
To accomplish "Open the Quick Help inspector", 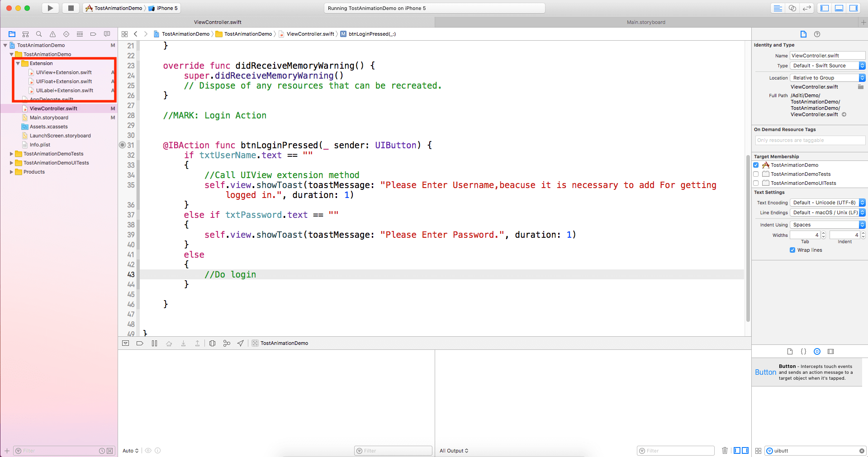I will tap(817, 34).
